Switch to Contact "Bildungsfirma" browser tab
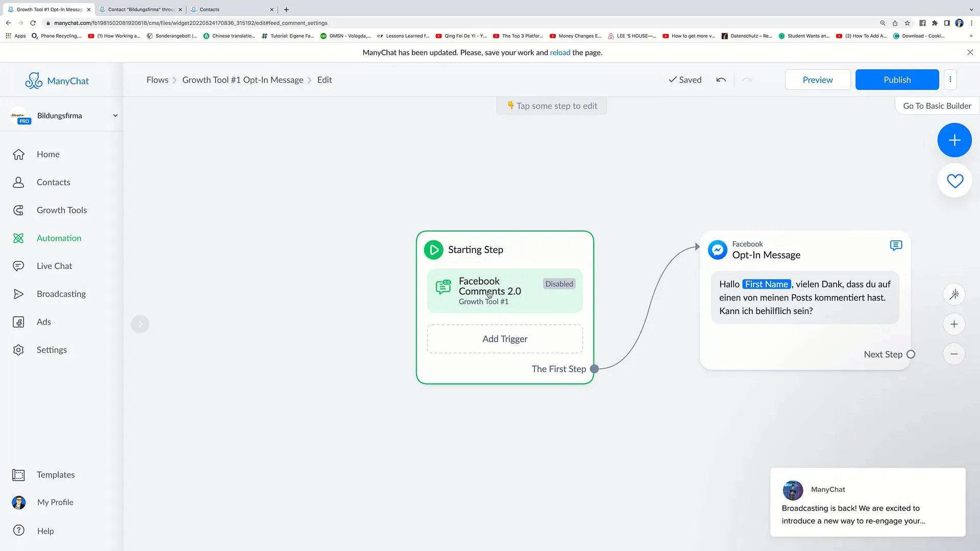 [140, 9]
